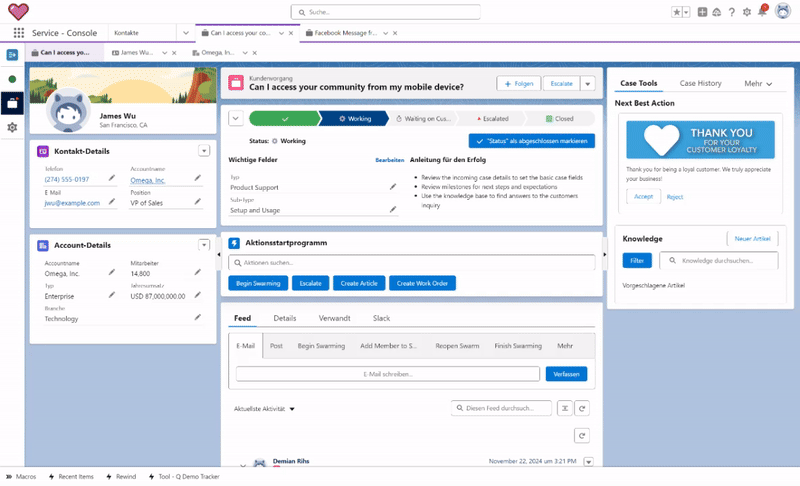Mark Status as complete via checkmark button
Image resolution: width=800 pixels, height=486 pixels.
(x=531, y=141)
